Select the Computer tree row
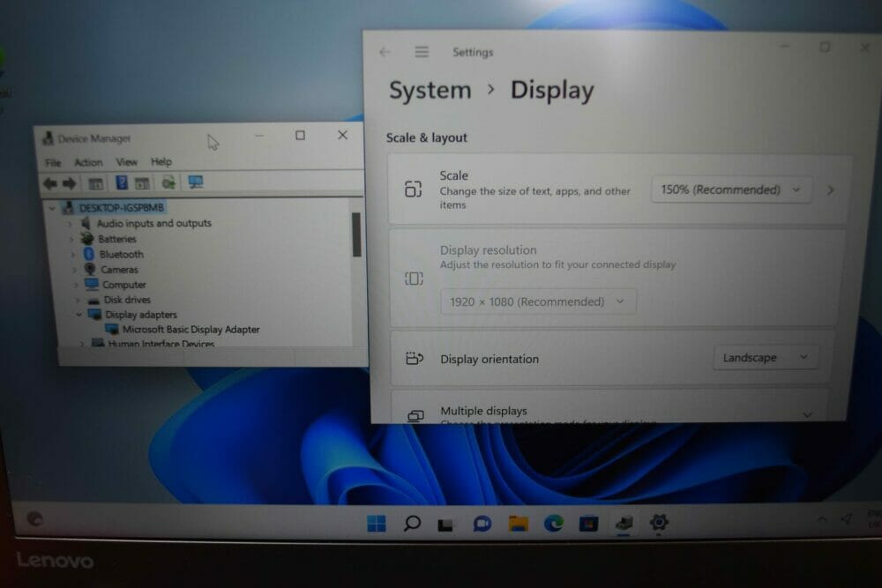 (x=123, y=285)
